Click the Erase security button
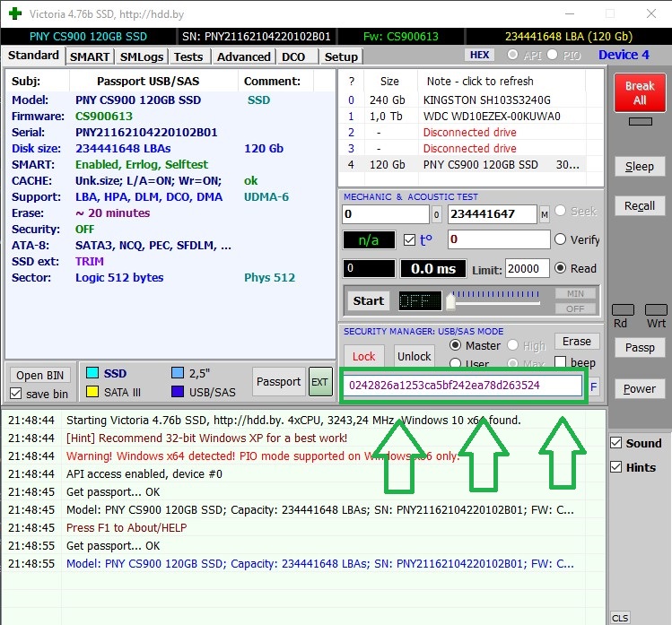Viewport: 672px width, 625px height. point(577,341)
